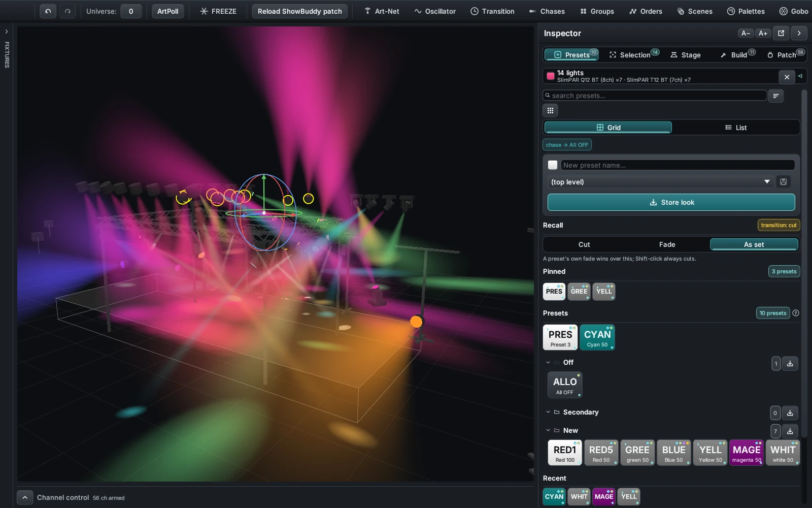Collapse the New preset folder
The width and height of the screenshot is (812, 508).
coord(548,430)
